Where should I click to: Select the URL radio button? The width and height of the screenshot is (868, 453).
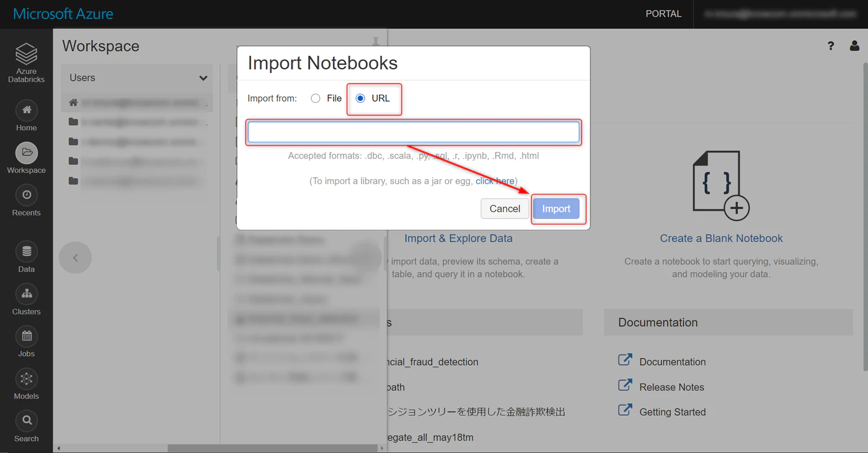[x=360, y=99]
